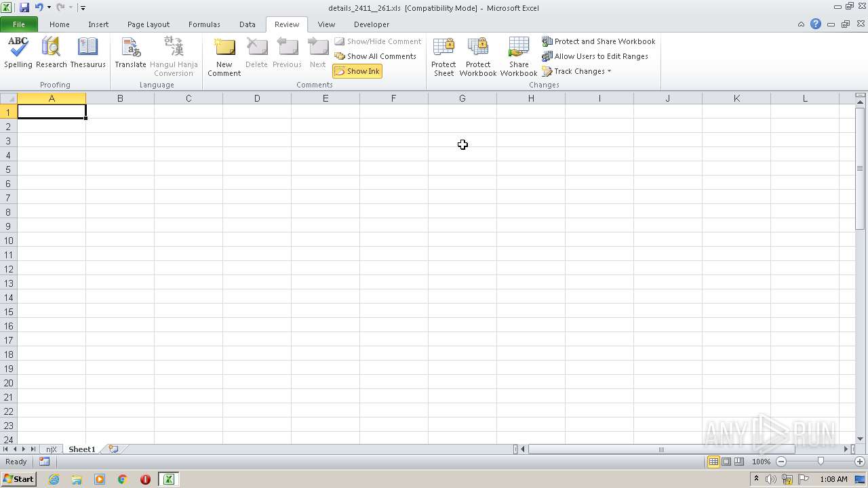The image size is (868, 488).
Task: Switch to the Home tab
Action: (59, 24)
